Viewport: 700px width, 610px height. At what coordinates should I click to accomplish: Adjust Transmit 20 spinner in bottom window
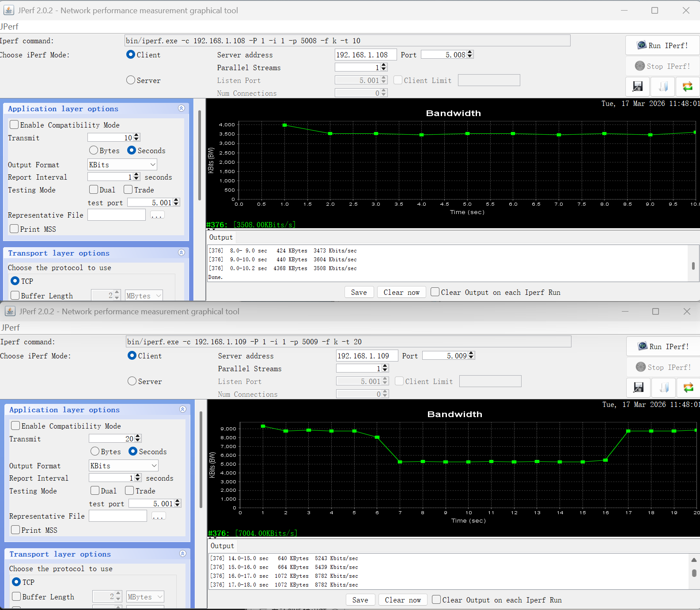click(138, 439)
